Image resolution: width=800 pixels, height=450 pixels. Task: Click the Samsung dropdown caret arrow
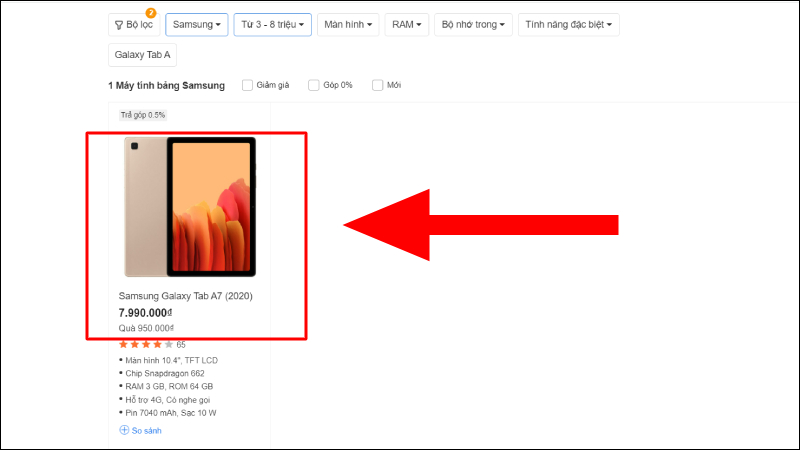point(218,25)
